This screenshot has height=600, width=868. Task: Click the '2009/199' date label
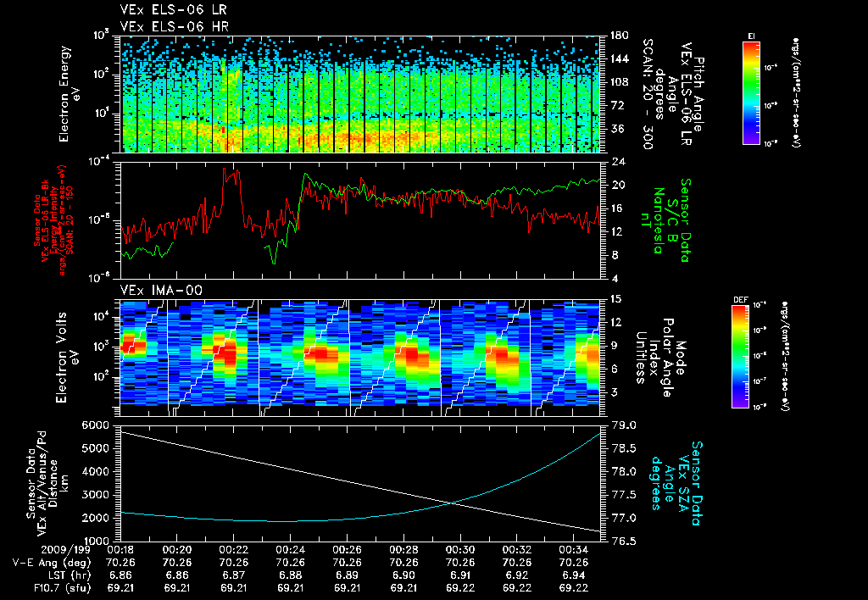[68, 550]
